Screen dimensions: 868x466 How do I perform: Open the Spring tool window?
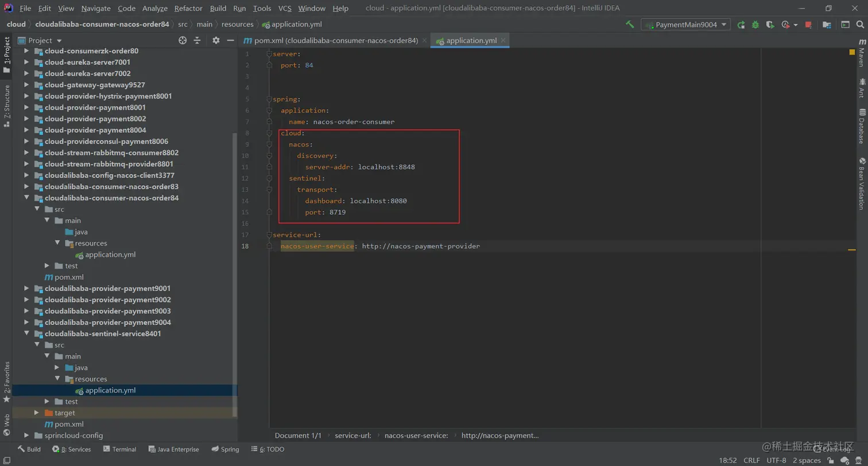(x=225, y=449)
